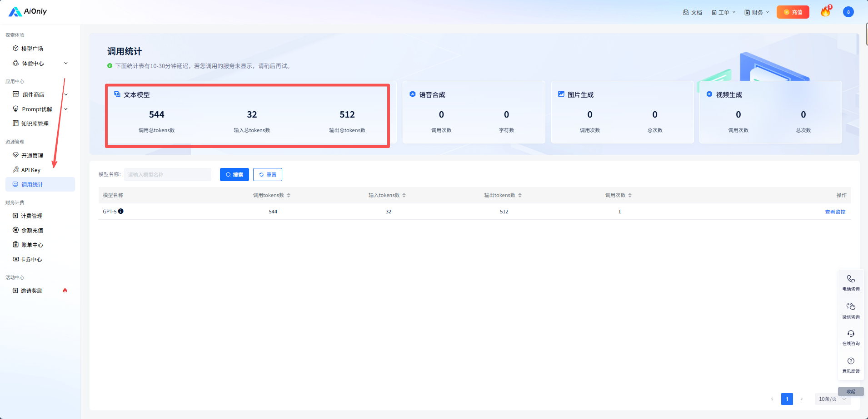Select pagination page 1
The width and height of the screenshot is (868, 419).
[x=787, y=399]
